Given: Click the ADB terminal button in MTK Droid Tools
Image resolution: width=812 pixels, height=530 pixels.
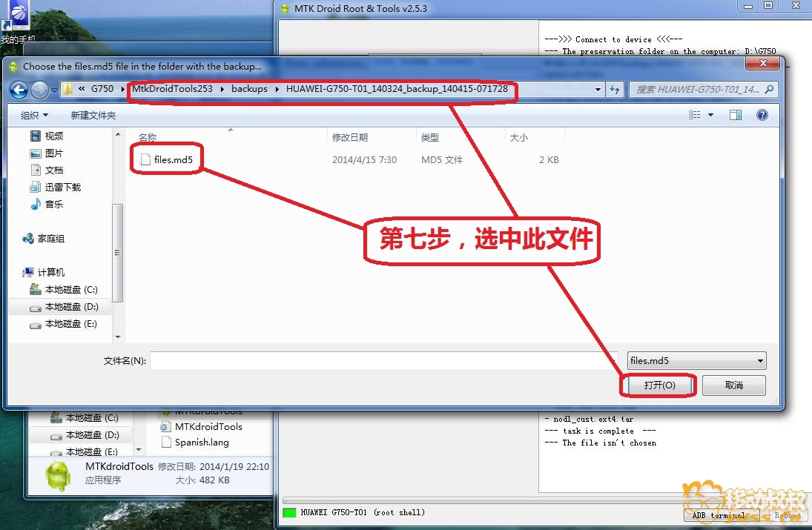Looking at the screenshot, I should [719, 515].
